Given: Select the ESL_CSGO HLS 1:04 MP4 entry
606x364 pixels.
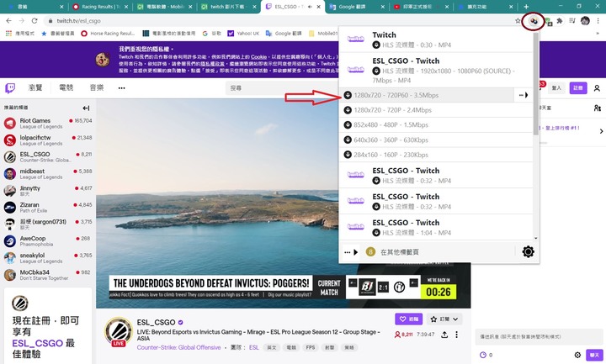Looking at the screenshot, I should tap(436, 227).
